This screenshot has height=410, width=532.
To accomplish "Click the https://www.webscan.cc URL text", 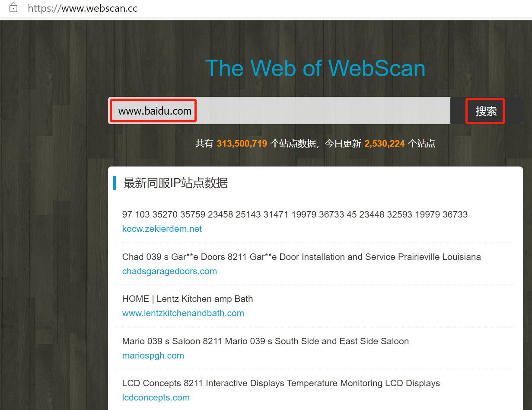I will pos(83,8).
